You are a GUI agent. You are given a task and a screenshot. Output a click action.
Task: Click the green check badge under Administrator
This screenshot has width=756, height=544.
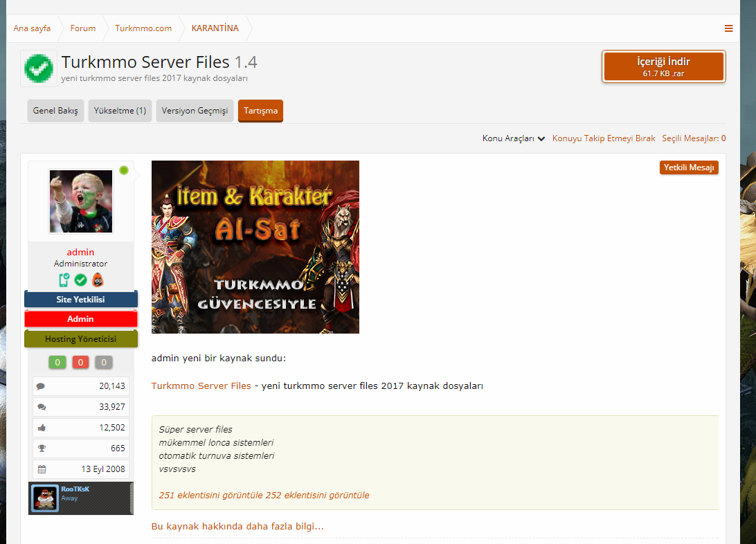81,280
